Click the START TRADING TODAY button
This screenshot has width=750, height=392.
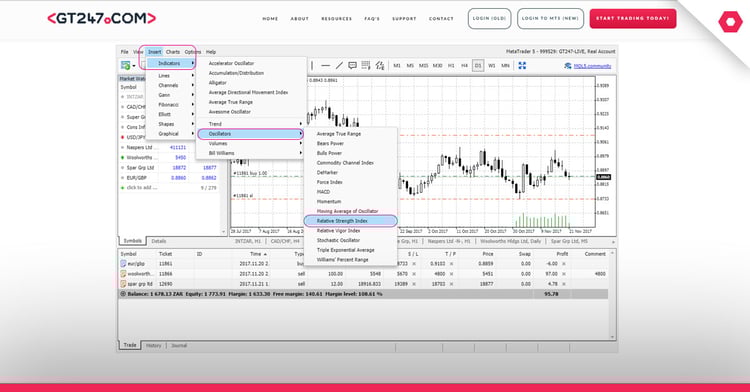point(633,19)
